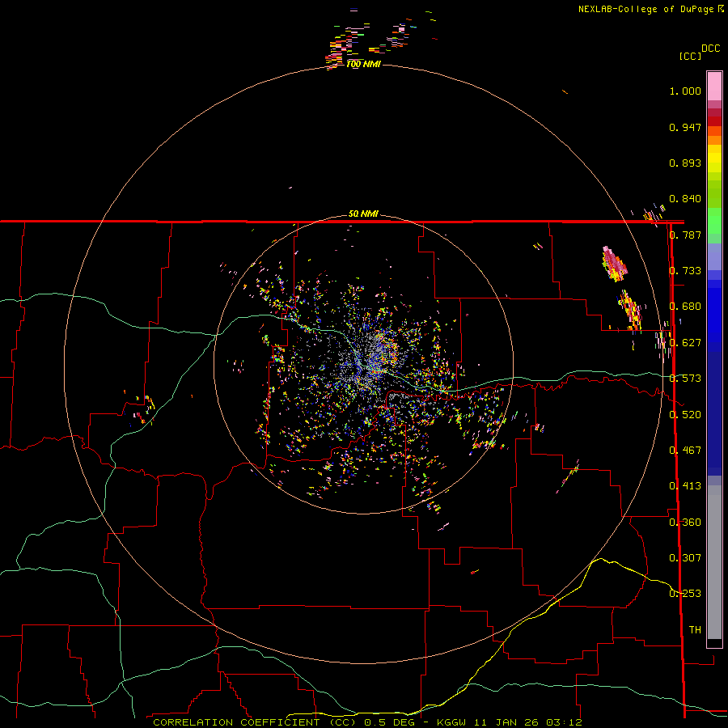Click the 0.467 scale value
This screenshot has height=728, width=728.
pos(685,451)
